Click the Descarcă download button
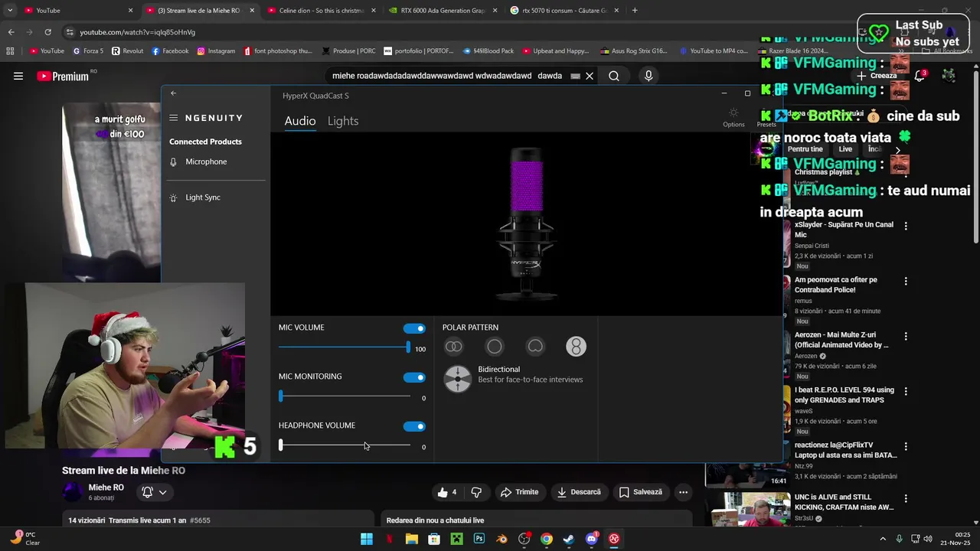The width and height of the screenshot is (980, 551). pyautogui.click(x=579, y=492)
